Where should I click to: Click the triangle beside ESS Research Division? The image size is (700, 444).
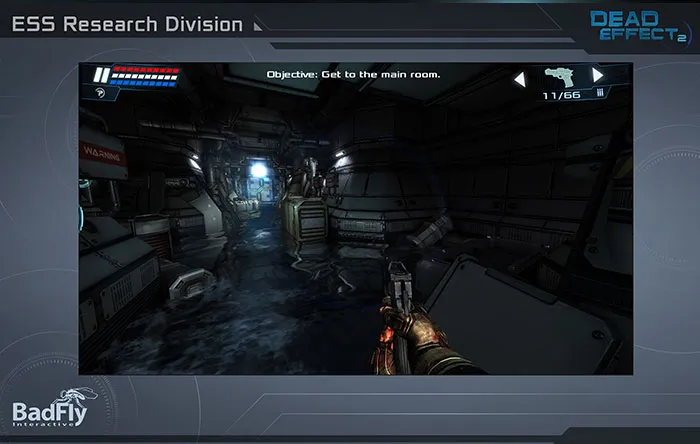pos(258,27)
